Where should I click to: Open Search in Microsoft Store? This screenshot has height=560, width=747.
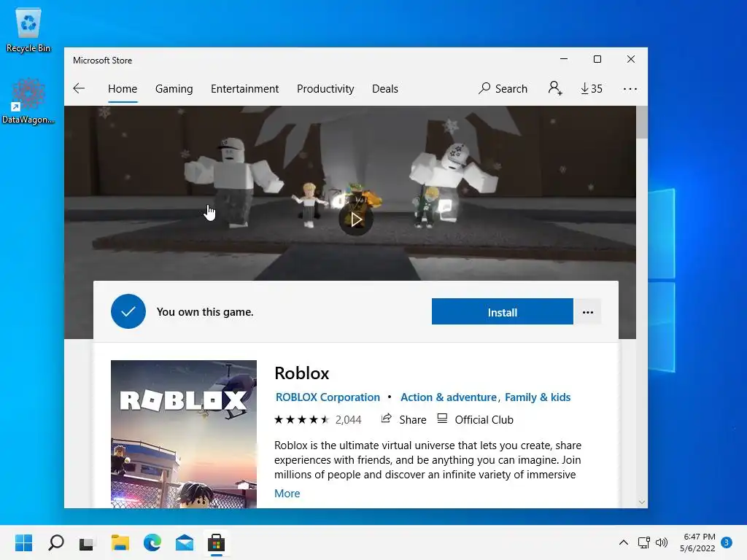click(503, 88)
